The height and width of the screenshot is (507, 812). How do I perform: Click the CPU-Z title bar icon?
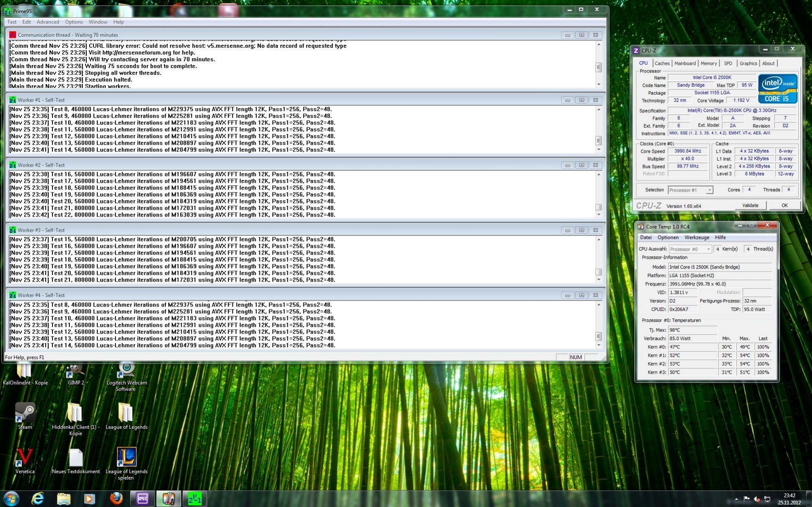point(636,50)
